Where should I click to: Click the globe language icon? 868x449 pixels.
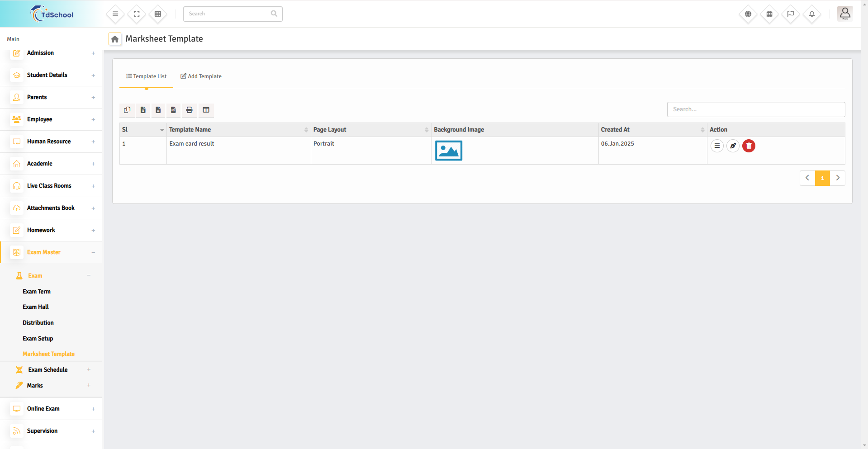click(x=748, y=14)
